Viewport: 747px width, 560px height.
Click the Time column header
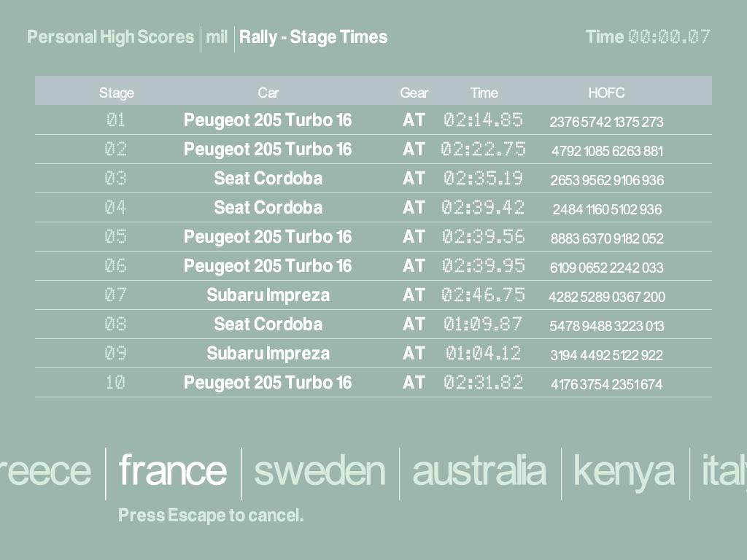484,93
